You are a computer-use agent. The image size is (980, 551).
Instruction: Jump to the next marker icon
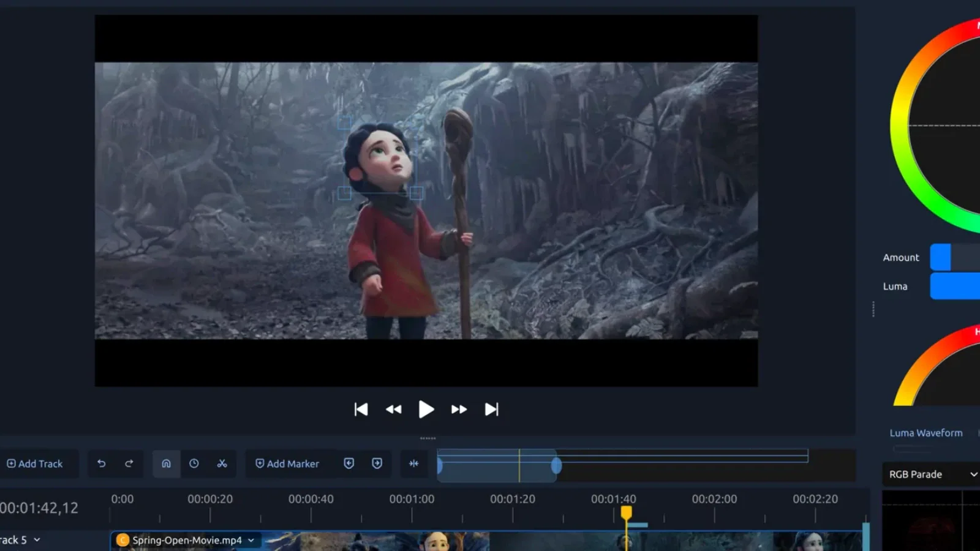pyautogui.click(x=377, y=463)
